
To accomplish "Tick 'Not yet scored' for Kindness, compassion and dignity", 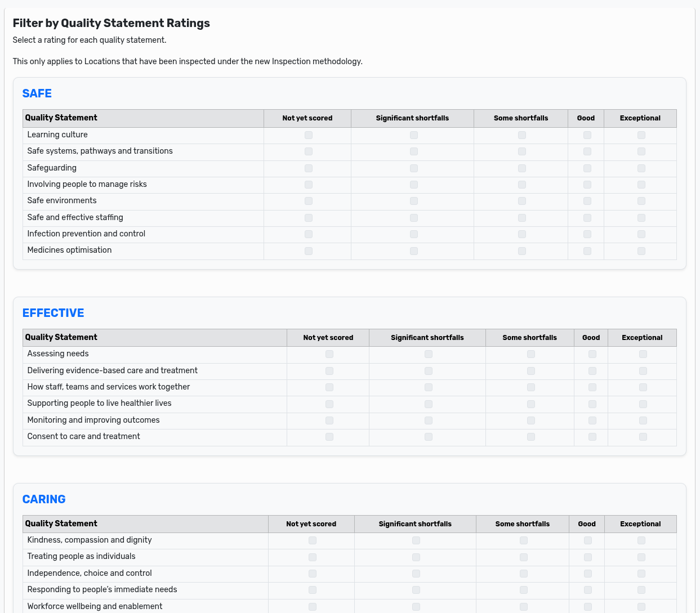I will tap(313, 540).
